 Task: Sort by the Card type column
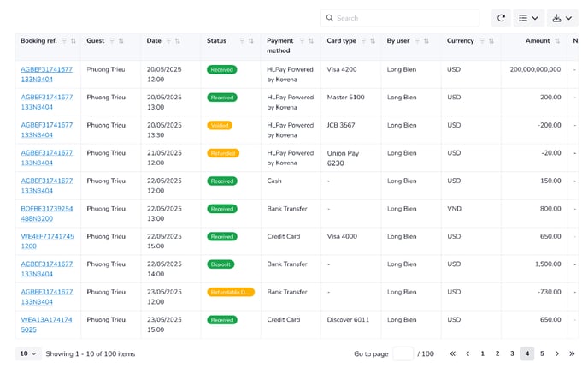pos(373,40)
